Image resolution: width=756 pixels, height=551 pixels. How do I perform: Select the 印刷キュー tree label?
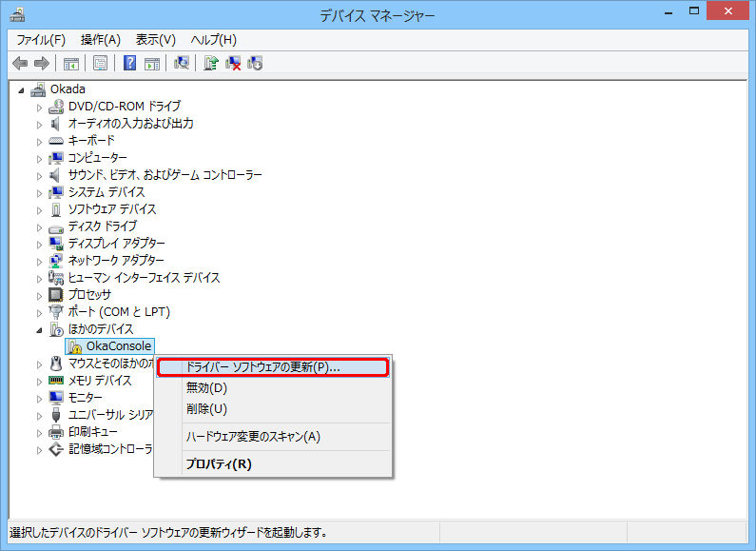(93, 432)
